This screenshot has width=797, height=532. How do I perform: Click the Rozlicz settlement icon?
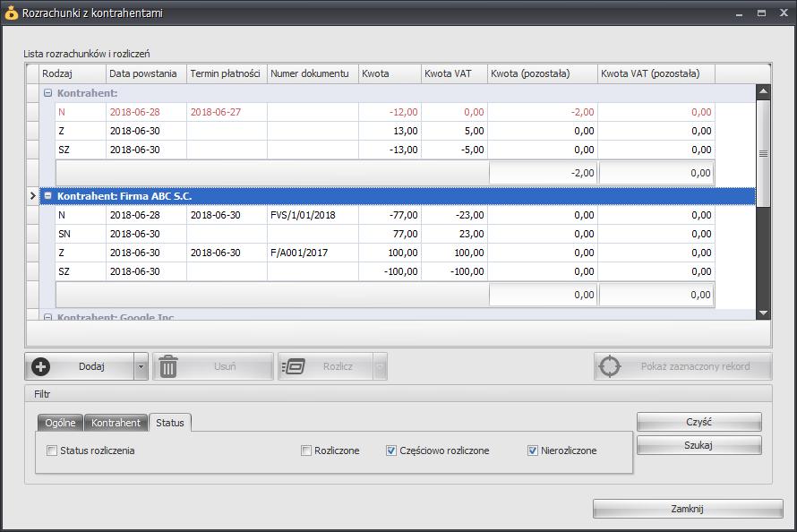(x=294, y=366)
